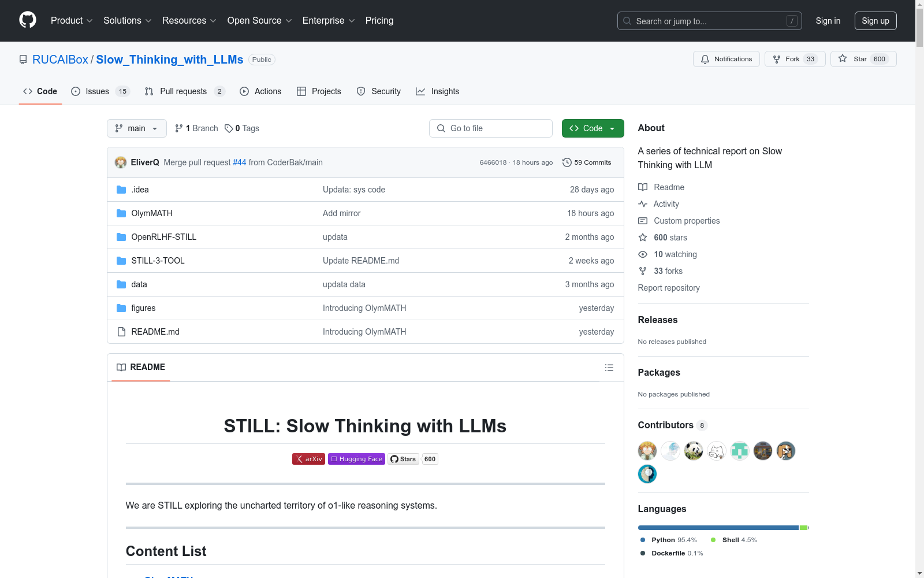Open the main branch selector dropdown
The image size is (924, 578).
137,128
